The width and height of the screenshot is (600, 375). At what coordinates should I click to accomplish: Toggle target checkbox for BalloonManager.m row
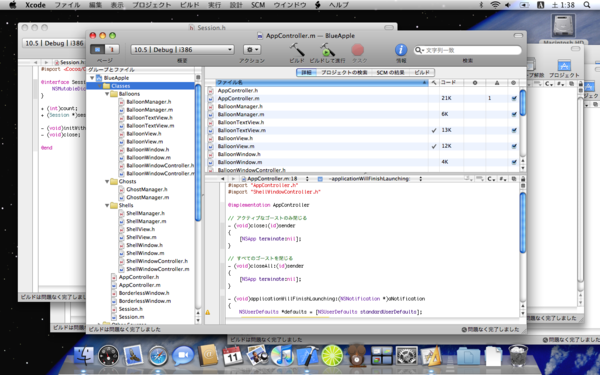click(x=514, y=114)
